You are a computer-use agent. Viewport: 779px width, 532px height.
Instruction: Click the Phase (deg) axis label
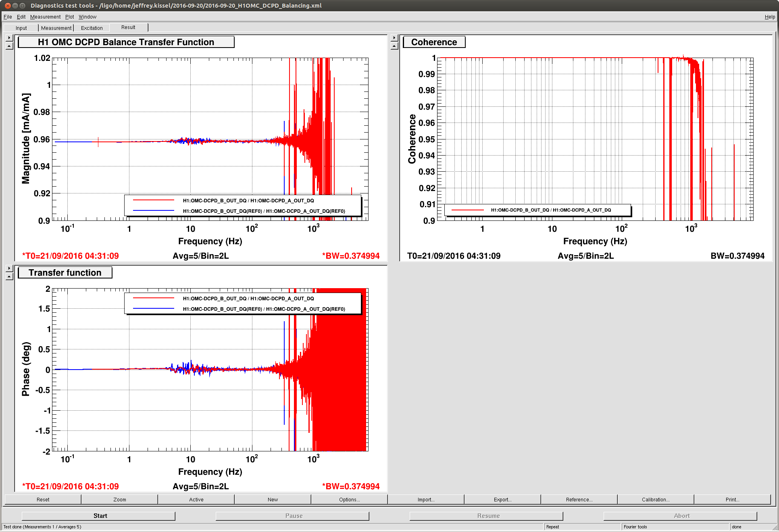point(26,369)
